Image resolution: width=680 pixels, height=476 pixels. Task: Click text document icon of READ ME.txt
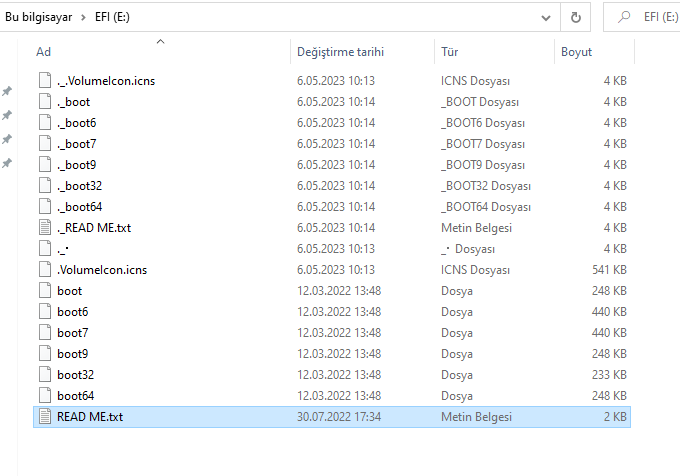(45, 417)
